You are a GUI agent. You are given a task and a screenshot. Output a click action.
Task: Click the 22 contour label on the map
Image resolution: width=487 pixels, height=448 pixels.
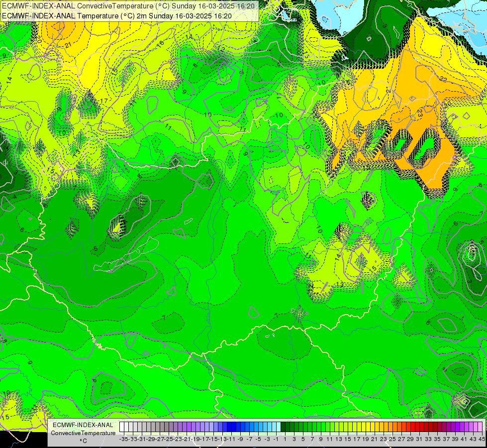click(443, 79)
